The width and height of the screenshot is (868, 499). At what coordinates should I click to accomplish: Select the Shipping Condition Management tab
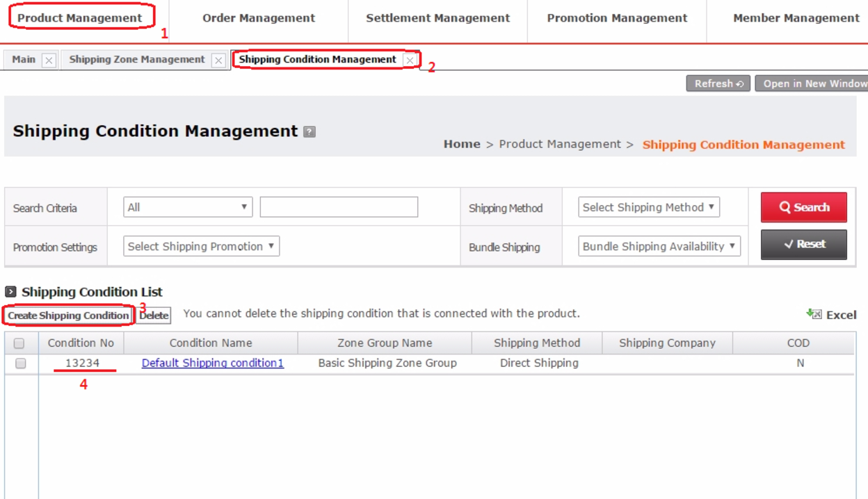coord(317,60)
